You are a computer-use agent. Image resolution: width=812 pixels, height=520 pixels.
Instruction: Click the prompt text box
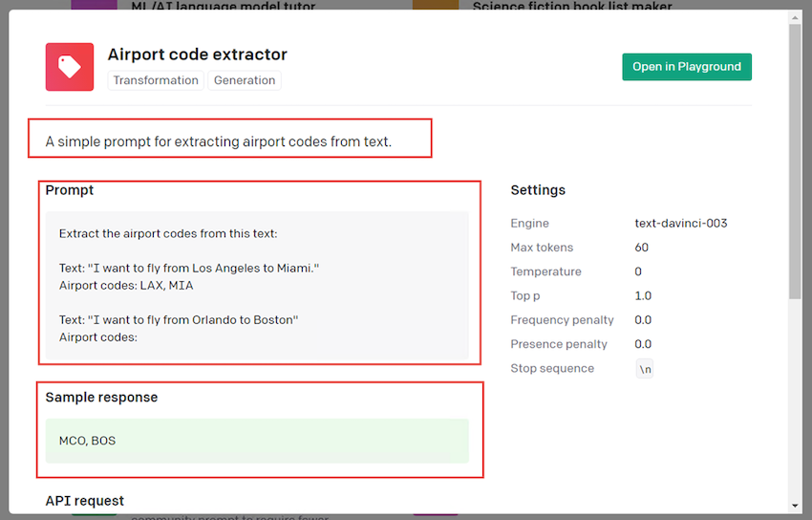[257, 285]
